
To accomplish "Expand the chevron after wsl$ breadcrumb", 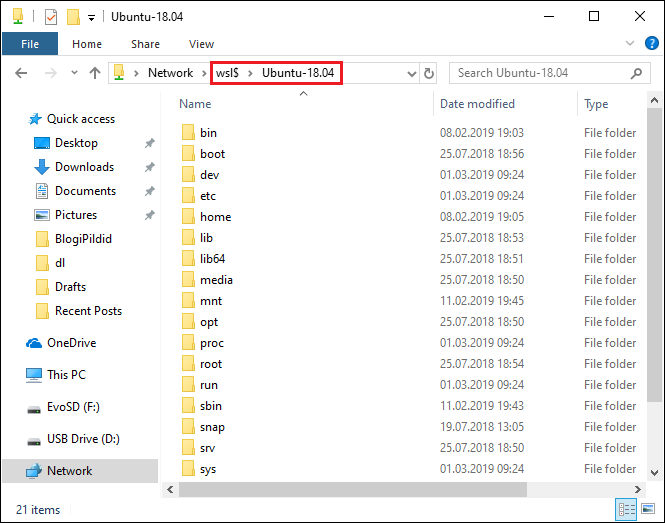I will [x=250, y=73].
